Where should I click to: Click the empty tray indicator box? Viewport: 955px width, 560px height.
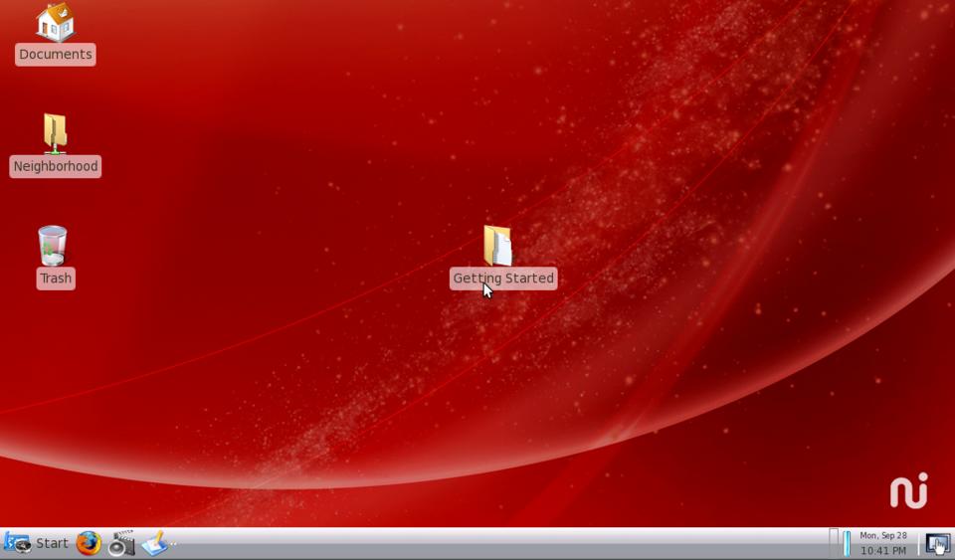click(834, 543)
